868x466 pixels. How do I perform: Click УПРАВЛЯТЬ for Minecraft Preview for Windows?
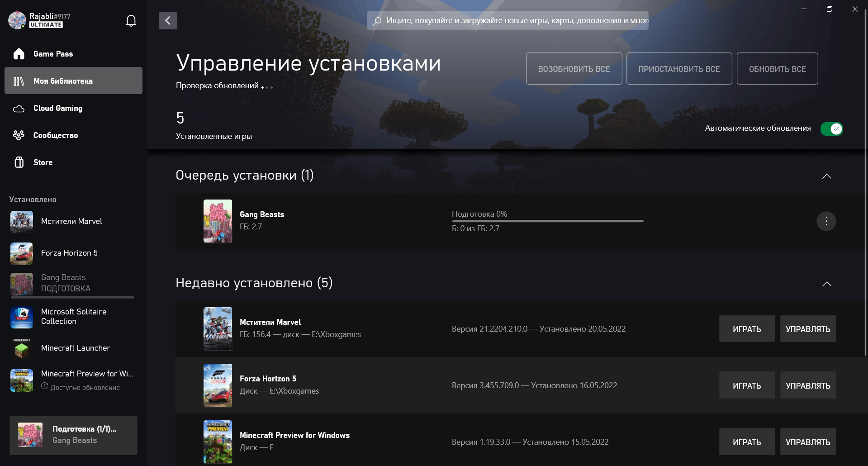click(808, 442)
